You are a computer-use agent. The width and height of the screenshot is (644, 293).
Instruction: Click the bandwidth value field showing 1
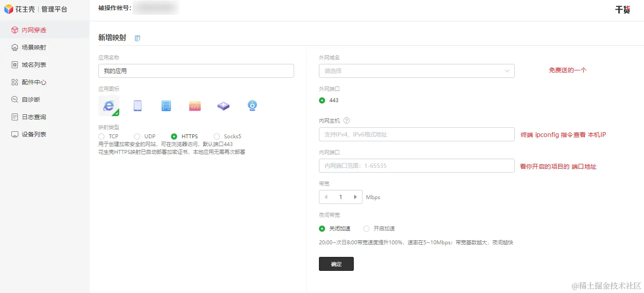[x=341, y=197]
